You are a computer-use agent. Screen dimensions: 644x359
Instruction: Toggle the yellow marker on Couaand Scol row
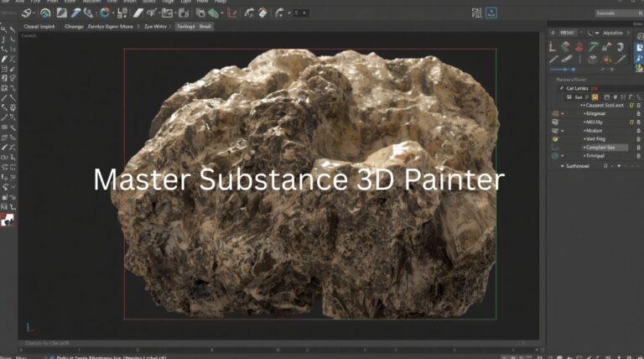tap(631, 105)
